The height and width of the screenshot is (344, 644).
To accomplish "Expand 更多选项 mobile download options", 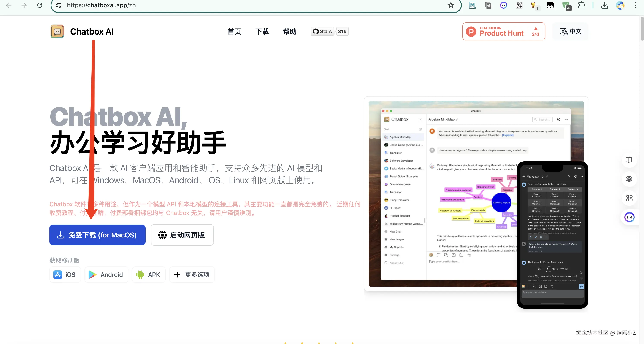I will [192, 275].
